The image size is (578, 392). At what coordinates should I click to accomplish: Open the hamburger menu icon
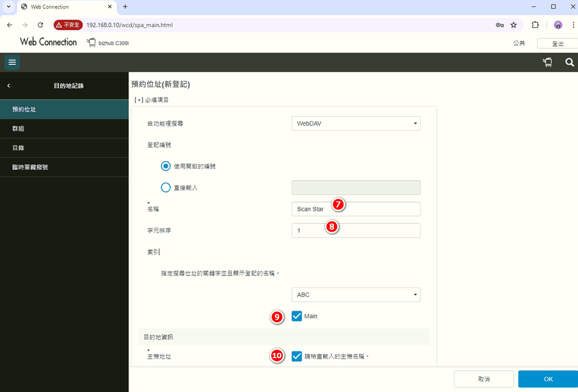click(12, 62)
